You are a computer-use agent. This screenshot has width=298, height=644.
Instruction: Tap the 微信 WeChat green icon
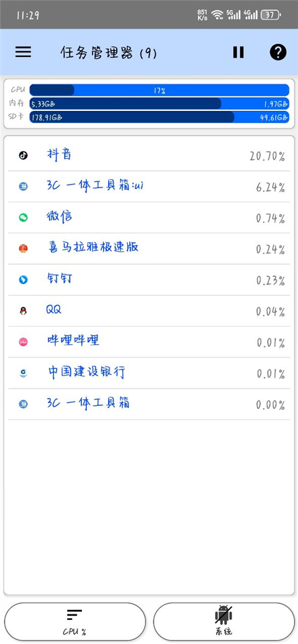[x=24, y=218]
